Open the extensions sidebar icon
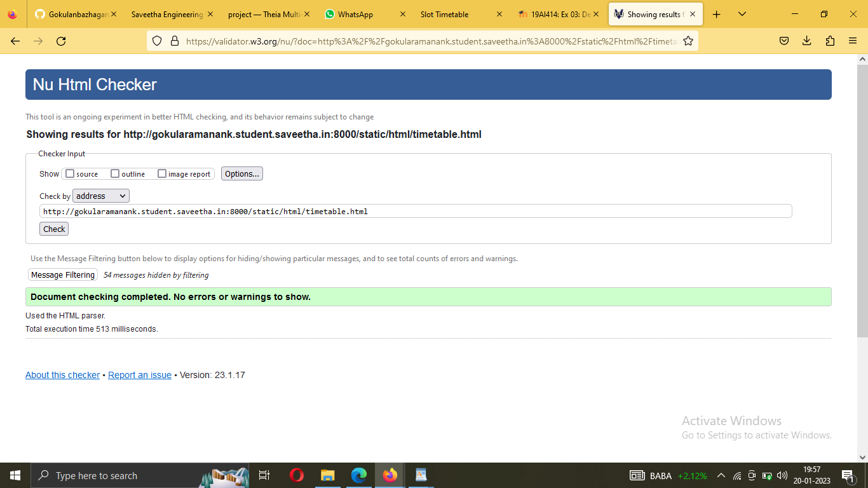 pyautogui.click(x=830, y=41)
